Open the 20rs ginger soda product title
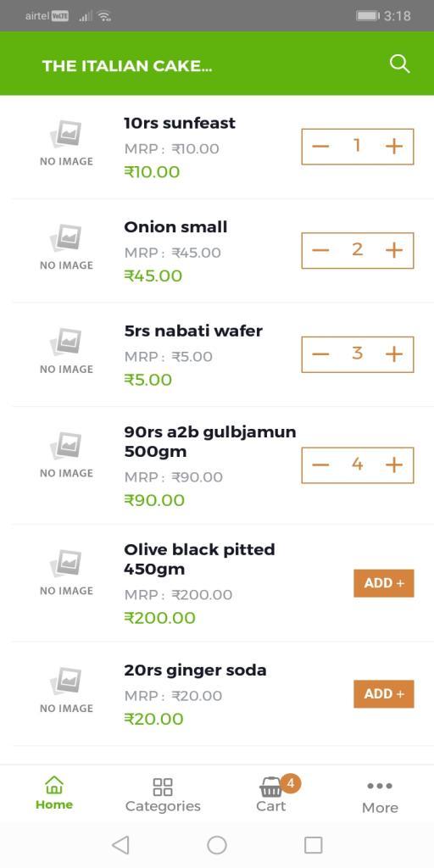Screen dimensions: 434x868 click(x=195, y=670)
